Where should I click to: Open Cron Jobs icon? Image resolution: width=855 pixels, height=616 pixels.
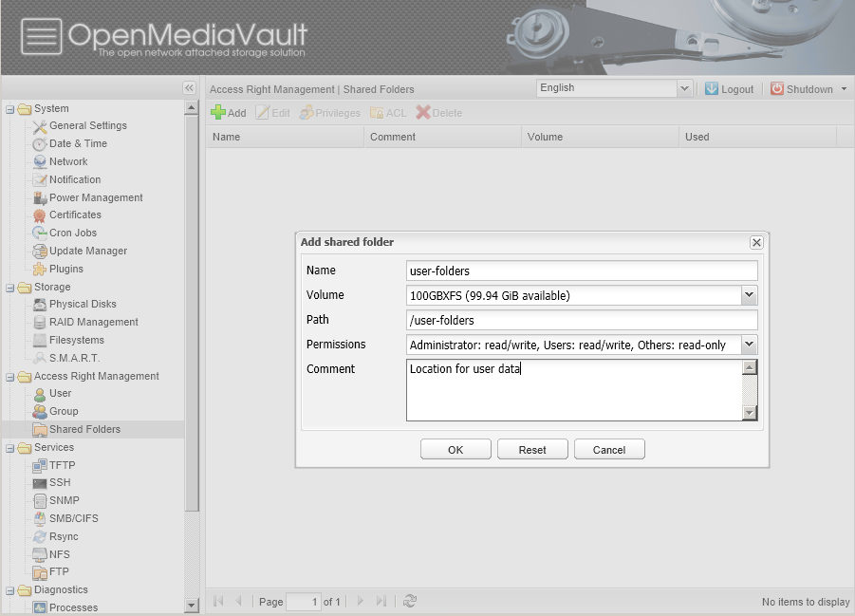pos(40,233)
